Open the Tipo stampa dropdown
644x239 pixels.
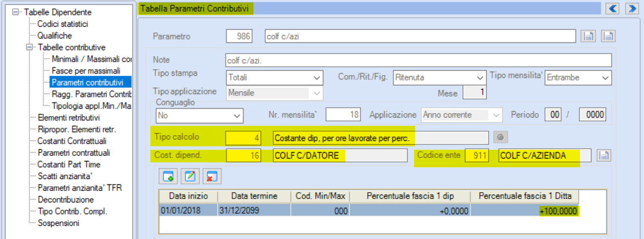click(316, 78)
